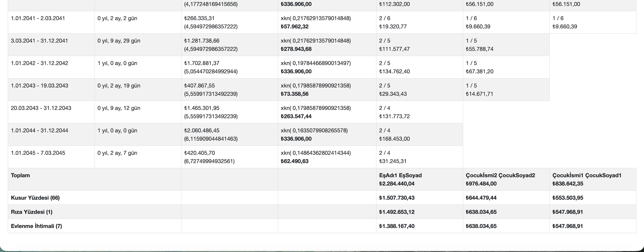Select the bold ₺57.962,32 amount

[x=294, y=26]
